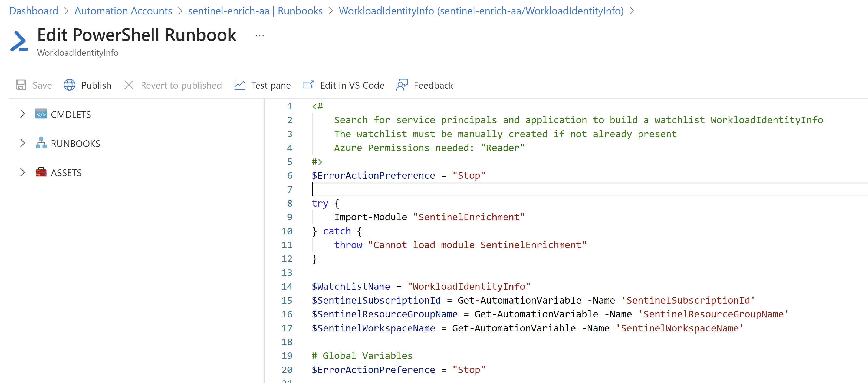The height and width of the screenshot is (383, 868).
Task: Click the Edit PowerShell Runbook heading
Action: [137, 35]
